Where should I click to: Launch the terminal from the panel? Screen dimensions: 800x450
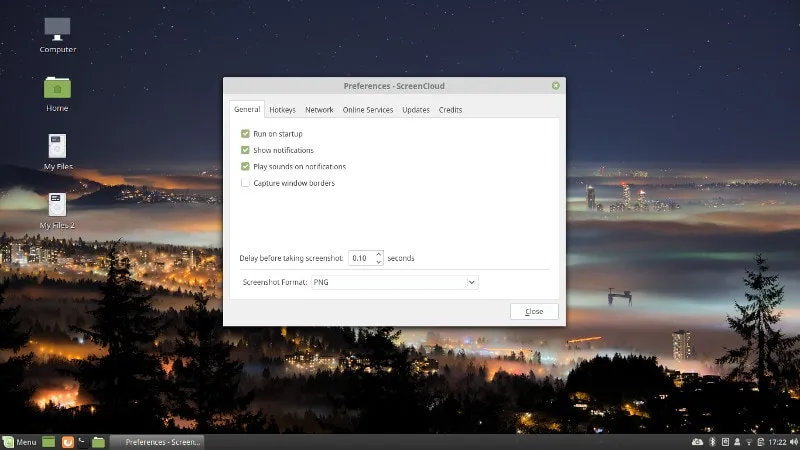83,441
